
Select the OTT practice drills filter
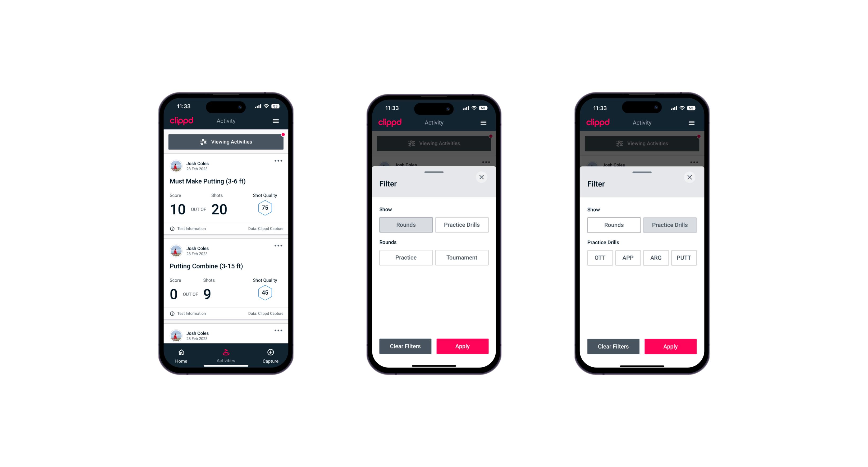[599, 258]
